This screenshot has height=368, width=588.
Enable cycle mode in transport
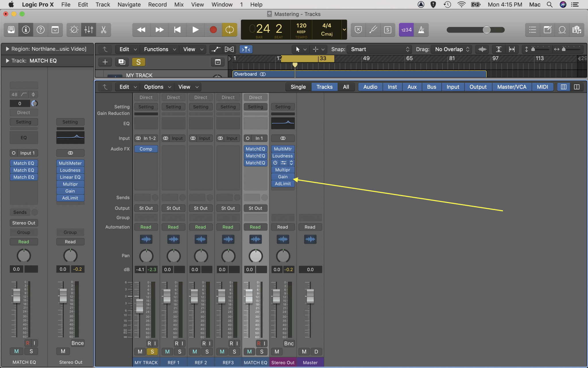(229, 30)
